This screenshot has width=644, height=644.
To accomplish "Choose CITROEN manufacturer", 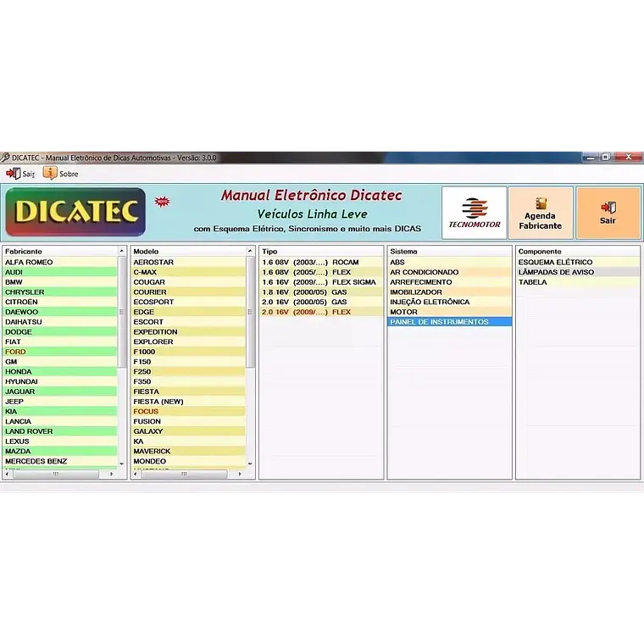I will click(60, 302).
